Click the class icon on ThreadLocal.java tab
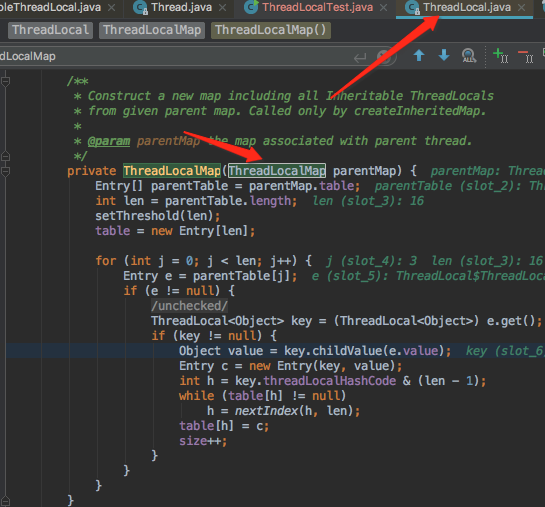 click(x=412, y=8)
